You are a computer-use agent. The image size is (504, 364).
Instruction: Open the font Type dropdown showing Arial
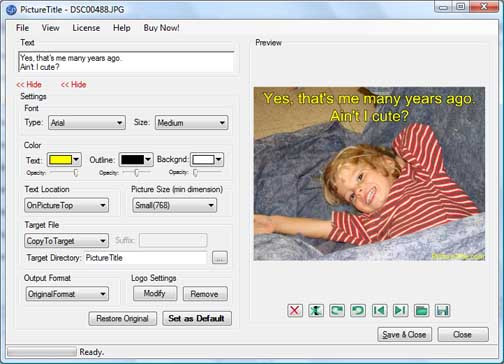[87, 123]
